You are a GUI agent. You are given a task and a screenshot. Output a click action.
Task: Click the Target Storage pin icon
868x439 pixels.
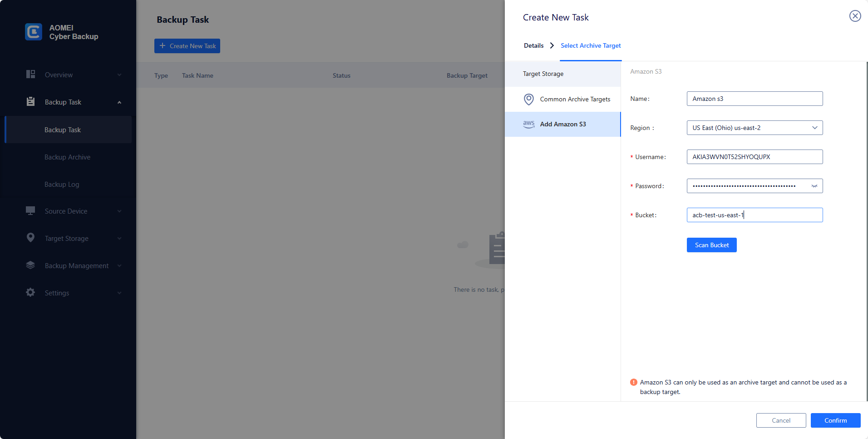click(x=30, y=238)
